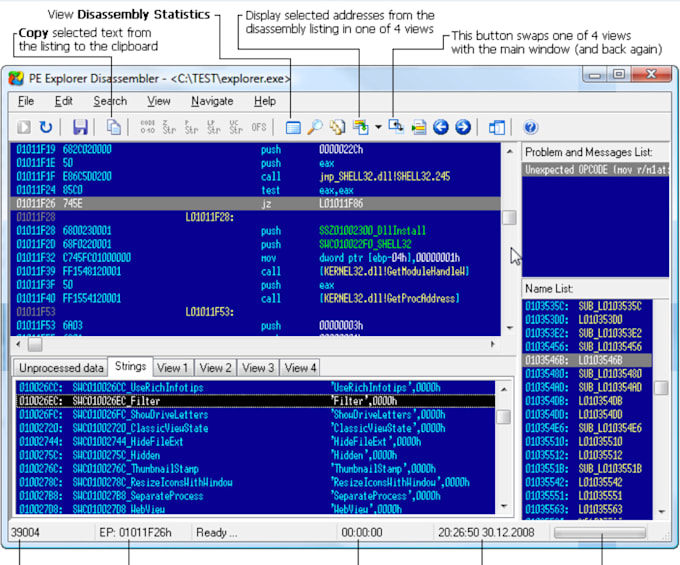Select the SeparateProcess string row
Viewport: 680px width, 565px height.
click(x=255, y=496)
